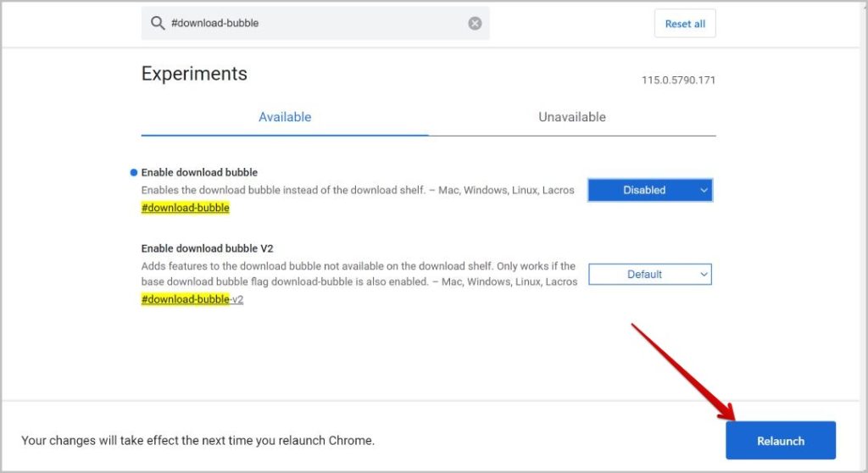This screenshot has width=868, height=473.
Task: Click the Enable download bubble title
Action: (199, 172)
